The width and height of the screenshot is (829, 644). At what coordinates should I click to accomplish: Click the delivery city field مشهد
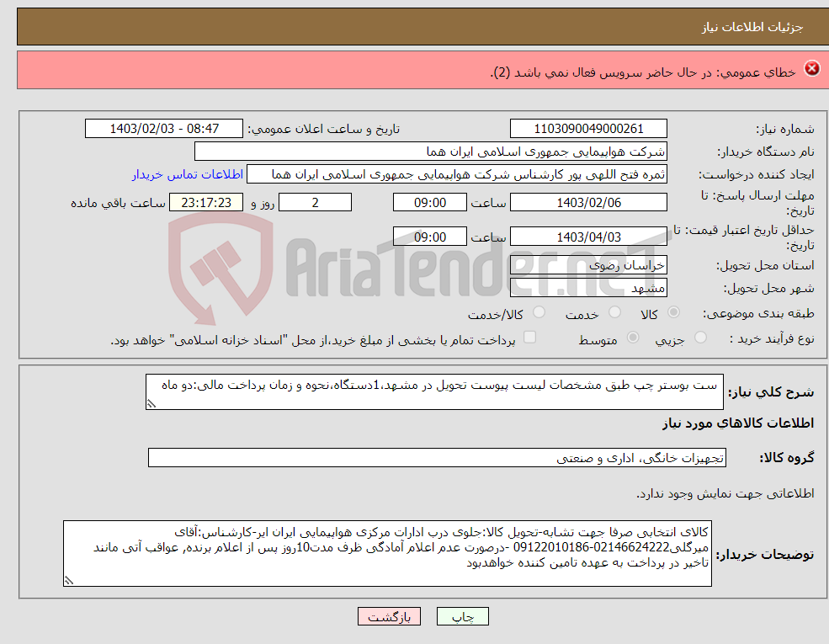point(588,288)
